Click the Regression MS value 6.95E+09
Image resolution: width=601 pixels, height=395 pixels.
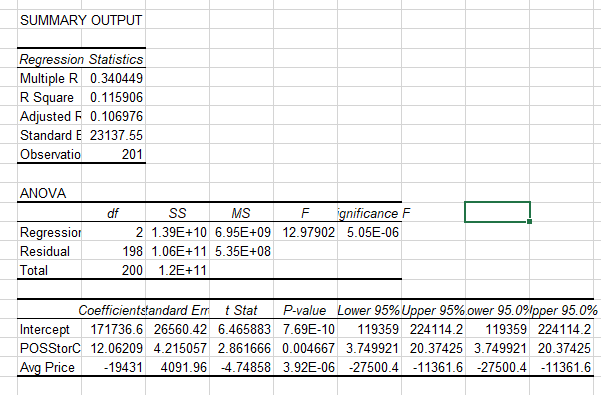coord(243,232)
